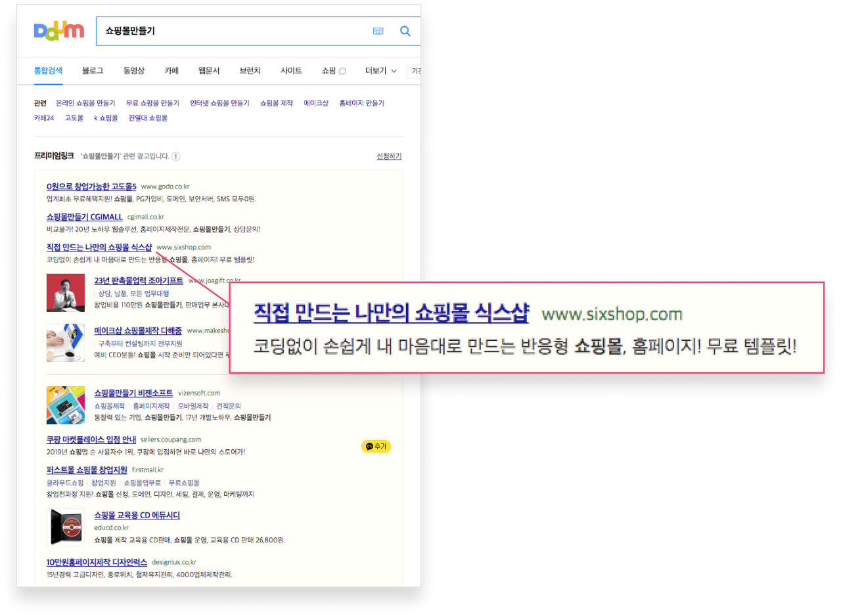Image resolution: width=841 pixels, height=616 pixels.
Task: Click related search 쇼핑몰 제작
Action: (x=277, y=103)
